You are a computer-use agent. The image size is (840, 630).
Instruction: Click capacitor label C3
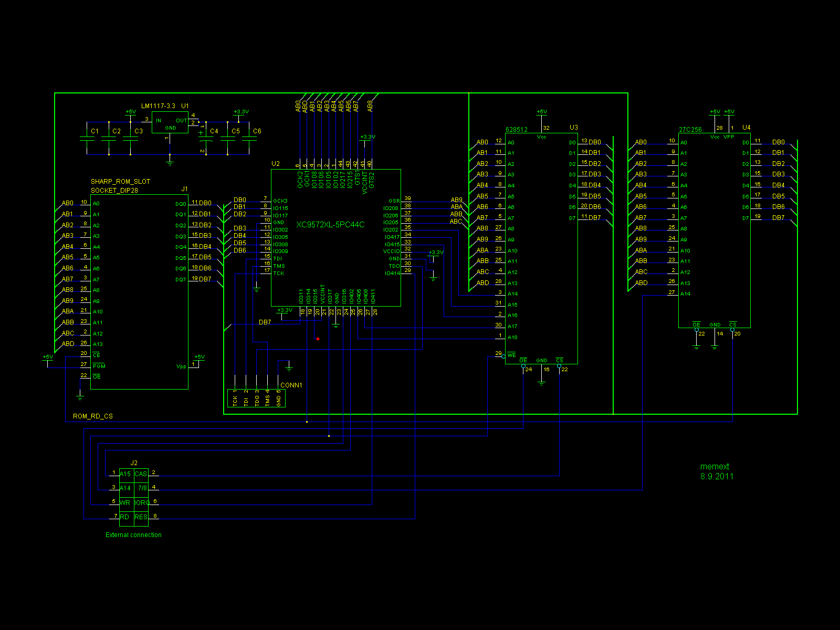click(139, 131)
